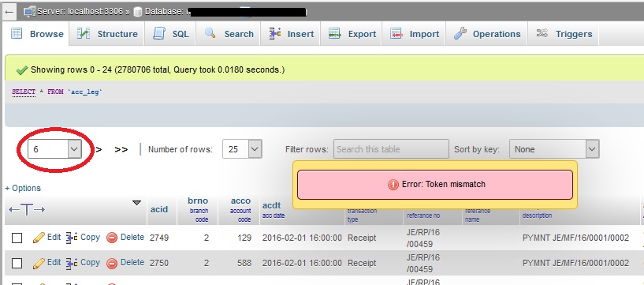
Task: Click the server icon in breadcrumb
Action: (x=29, y=12)
